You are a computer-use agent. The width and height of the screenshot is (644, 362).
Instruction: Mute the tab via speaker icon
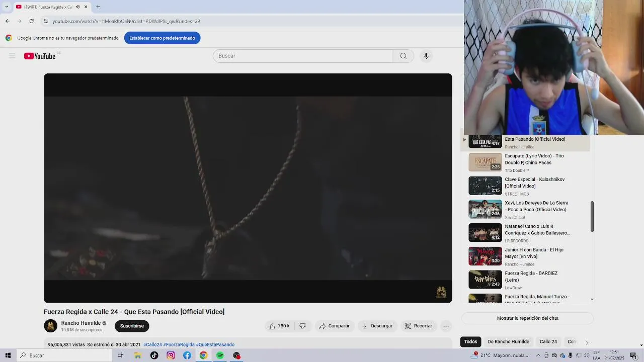(77, 7)
